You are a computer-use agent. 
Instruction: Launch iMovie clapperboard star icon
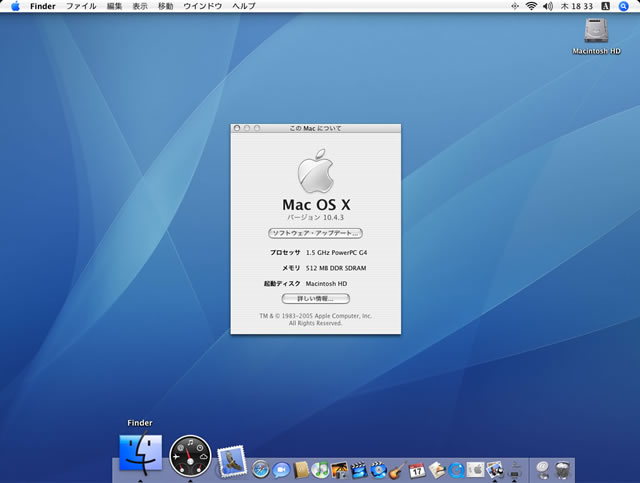[x=359, y=470]
